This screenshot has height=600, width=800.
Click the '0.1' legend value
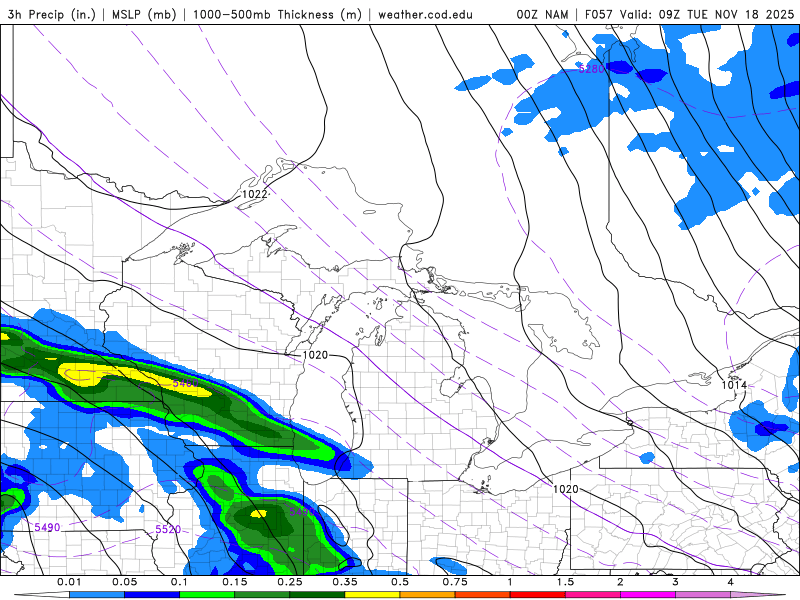tap(179, 582)
